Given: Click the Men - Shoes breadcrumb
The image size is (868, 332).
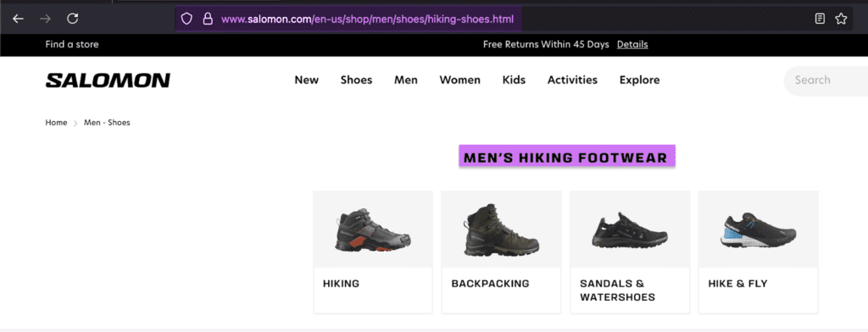Looking at the screenshot, I should coord(107,123).
